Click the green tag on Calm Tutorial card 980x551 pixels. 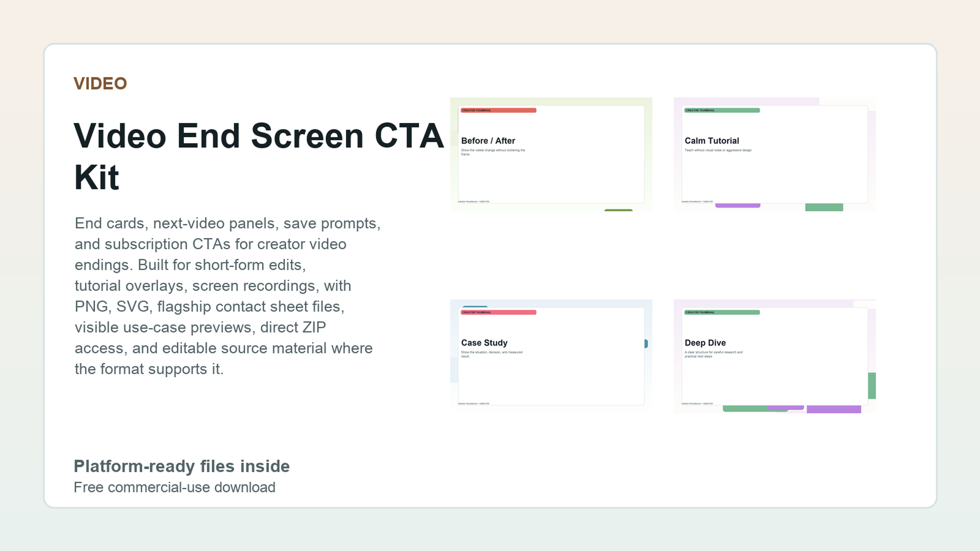tap(722, 110)
